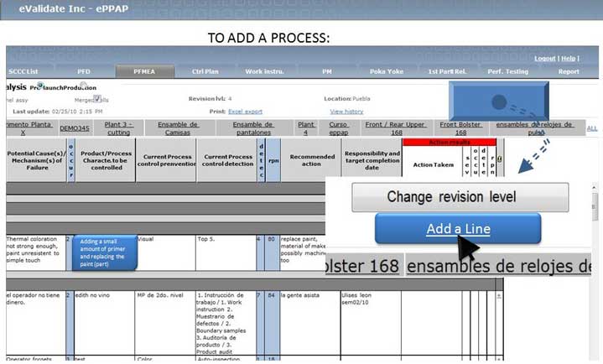Click the 'Adding a small amount of primer' tooltip
This screenshot has width=603, height=364.
point(105,252)
